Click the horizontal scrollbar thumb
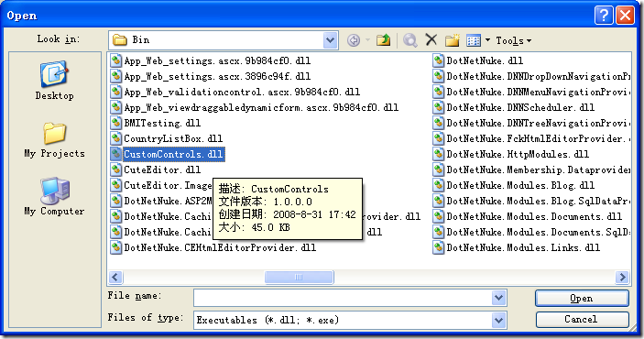This screenshot has height=339, width=644. click(x=299, y=278)
